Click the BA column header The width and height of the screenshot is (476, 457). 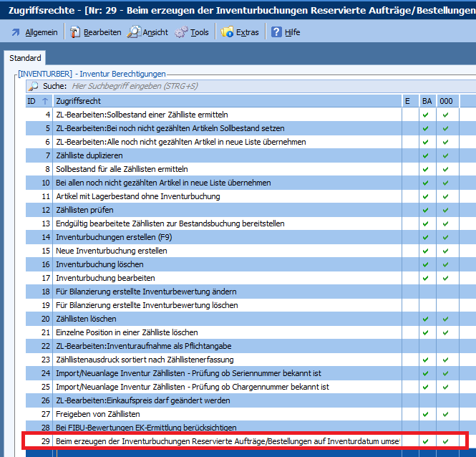(x=427, y=101)
